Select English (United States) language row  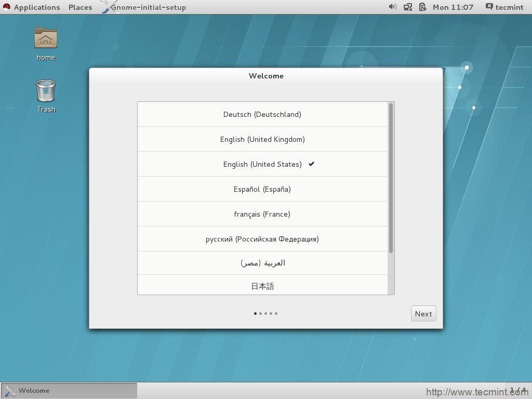click(x=262, y=164)
